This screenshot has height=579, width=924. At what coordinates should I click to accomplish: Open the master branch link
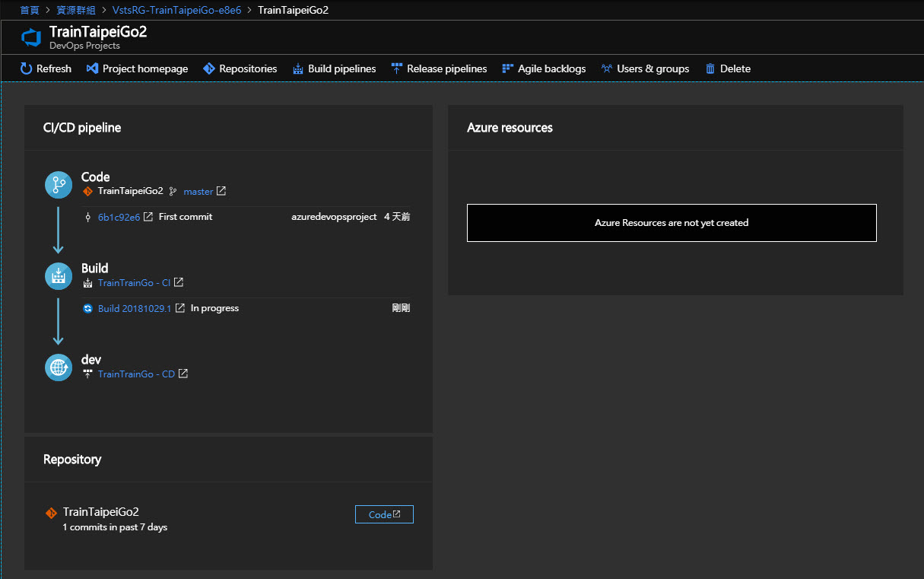(198, 192)
